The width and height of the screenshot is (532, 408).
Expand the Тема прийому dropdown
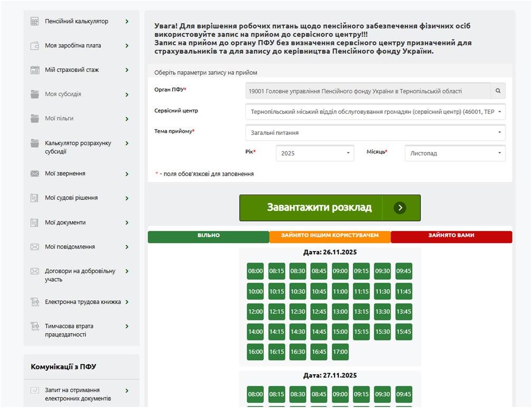pos(375,133)
